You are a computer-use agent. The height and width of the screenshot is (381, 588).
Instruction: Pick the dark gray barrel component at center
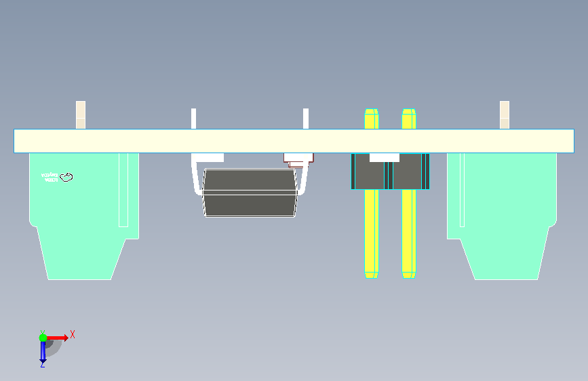tap(250, 193)
